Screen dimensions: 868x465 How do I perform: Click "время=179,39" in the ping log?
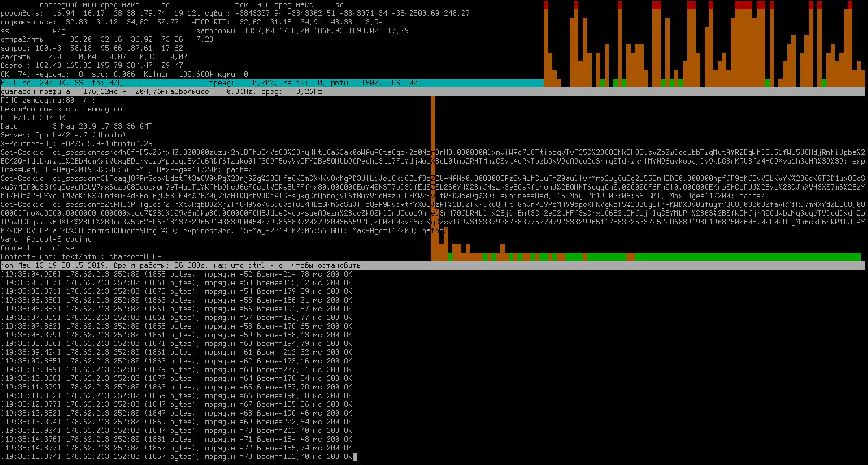coord(283,291)
